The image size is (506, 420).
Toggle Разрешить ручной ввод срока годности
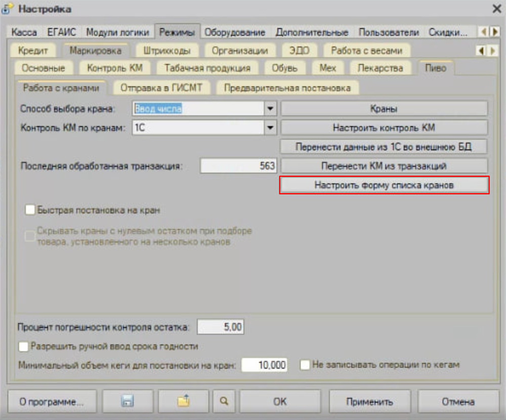pos(24,347)
